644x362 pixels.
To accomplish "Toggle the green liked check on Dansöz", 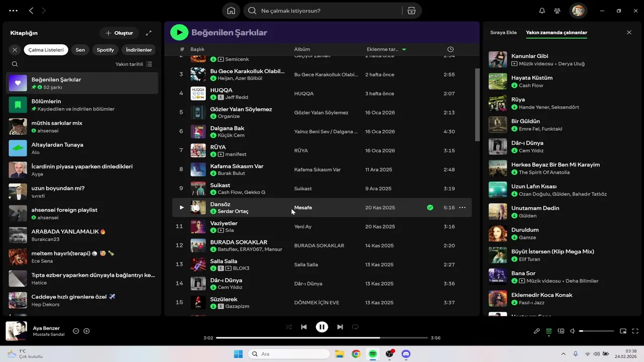I will point(430,208).
